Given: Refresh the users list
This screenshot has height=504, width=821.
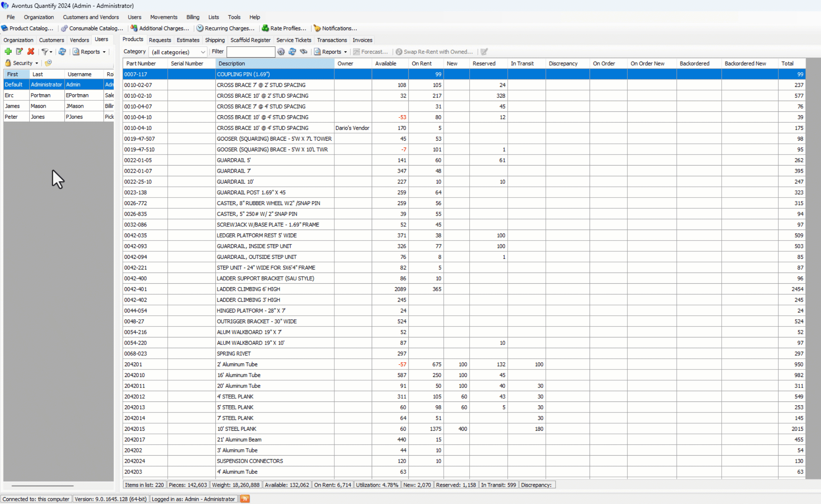Looking at the screenshot, I should 62,52.
